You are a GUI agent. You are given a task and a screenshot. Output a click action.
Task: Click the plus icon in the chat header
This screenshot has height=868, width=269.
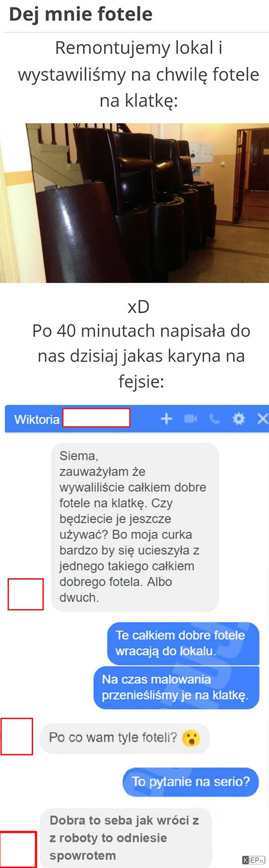(x=166, y=419)
